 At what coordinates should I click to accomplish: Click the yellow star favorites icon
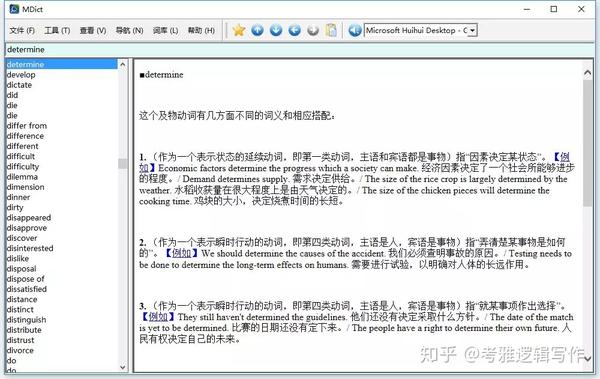pyautogui.click(x=238, y=30)
